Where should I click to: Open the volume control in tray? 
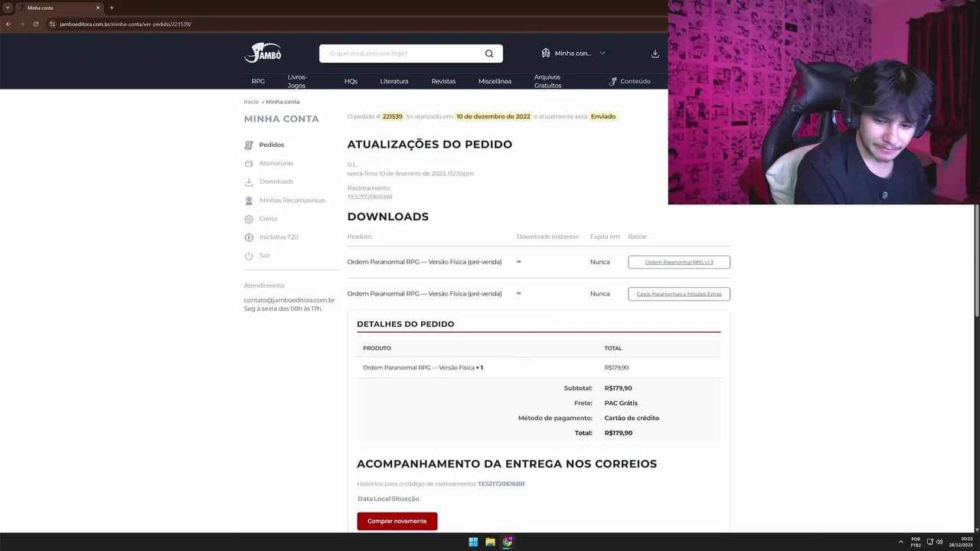[x=939, y=542]
